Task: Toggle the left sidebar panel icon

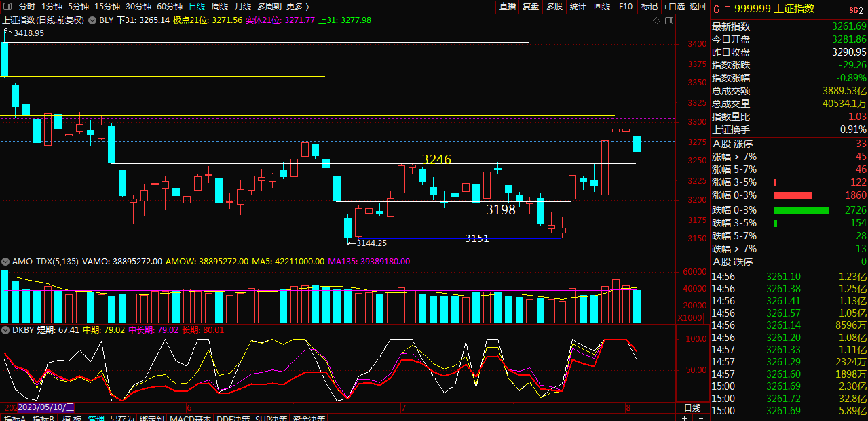Action: coord(7,6)
